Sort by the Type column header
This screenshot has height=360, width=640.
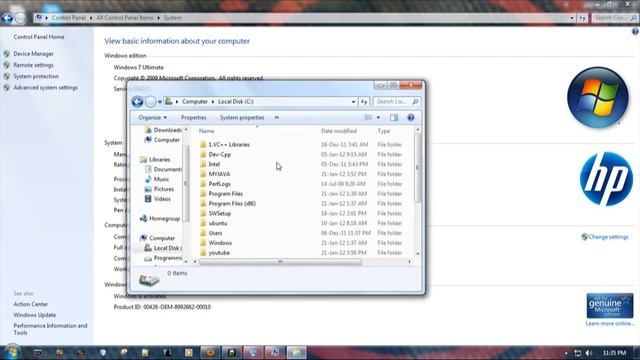tap(384, 131)
